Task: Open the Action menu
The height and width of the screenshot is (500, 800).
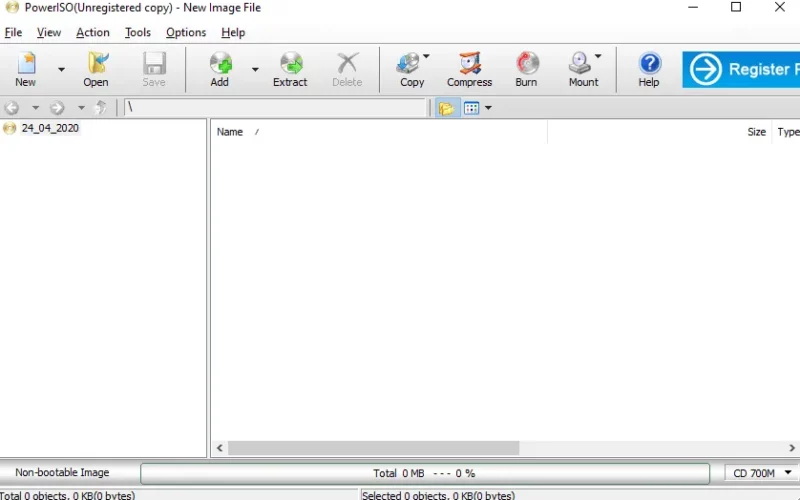Action: coord(93,33)
